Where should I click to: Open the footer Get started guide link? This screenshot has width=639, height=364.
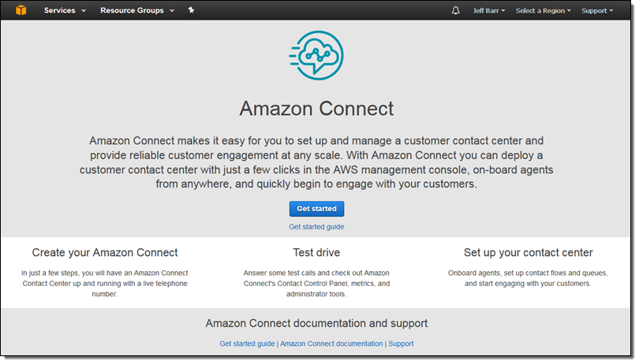pos(247,344)
